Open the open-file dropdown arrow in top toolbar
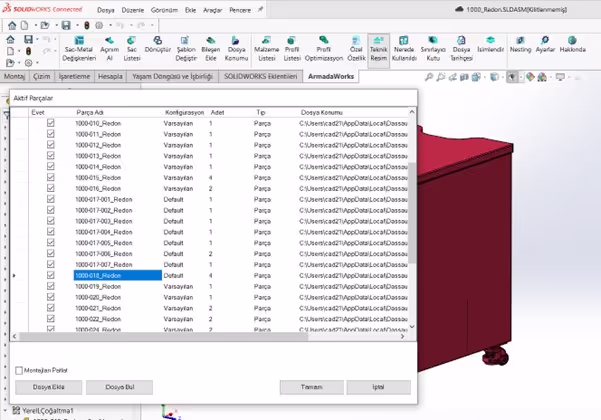This screenshot has width=601, height=420. [56, 25]
